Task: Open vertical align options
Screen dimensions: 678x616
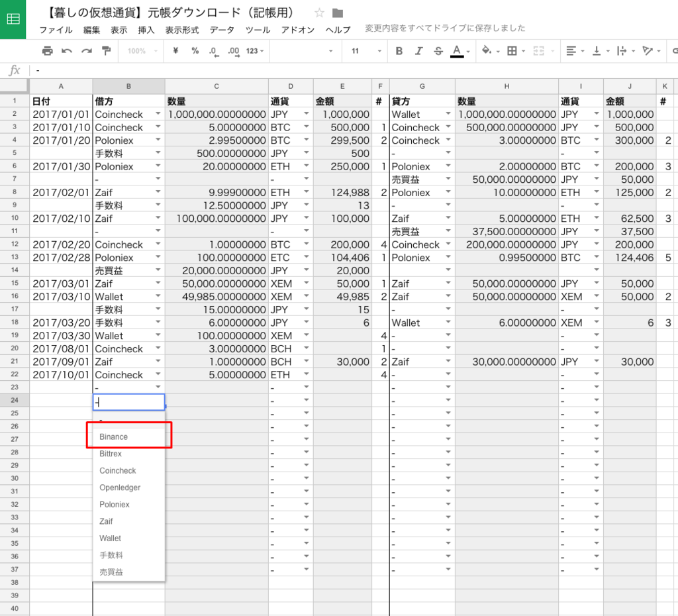Action: coord(601,51)
